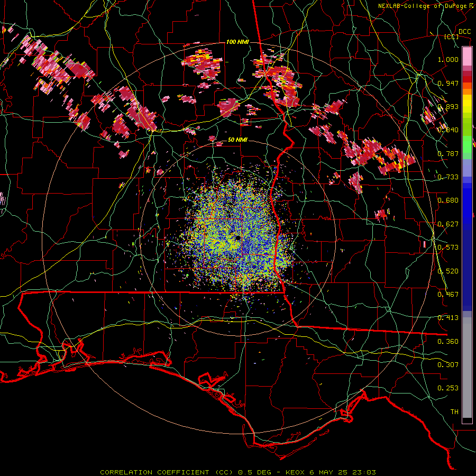
Task: Select the 0.627 scale value
Action: [x=448, y=224]
